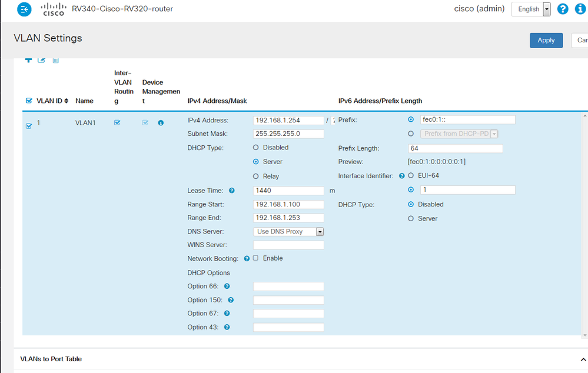Click the Cancel button
The width and height of the screenshot is (588, 373).
(x=580, y=40)
